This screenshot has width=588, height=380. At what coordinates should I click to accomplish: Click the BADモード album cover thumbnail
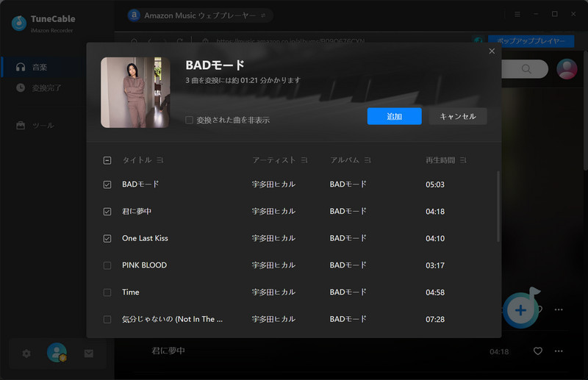[135, 93]
